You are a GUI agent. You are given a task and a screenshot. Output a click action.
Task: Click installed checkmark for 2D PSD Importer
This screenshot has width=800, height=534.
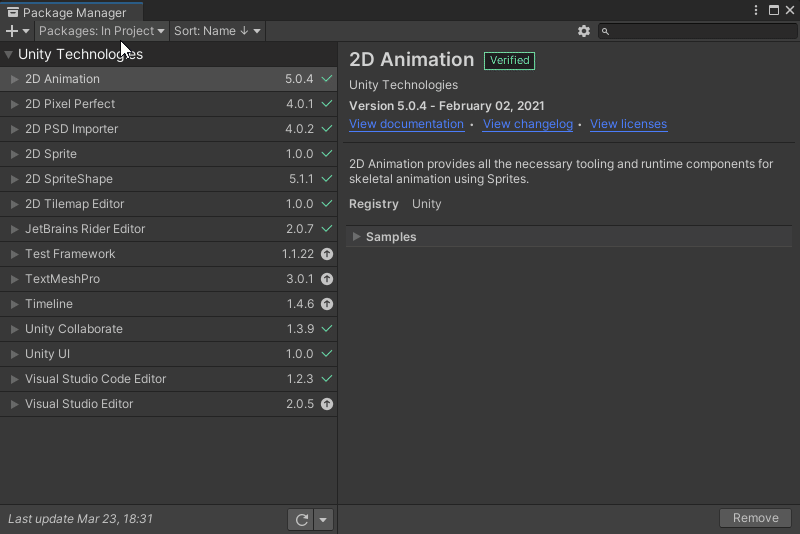pyautogui.click(x=327, y=129)
